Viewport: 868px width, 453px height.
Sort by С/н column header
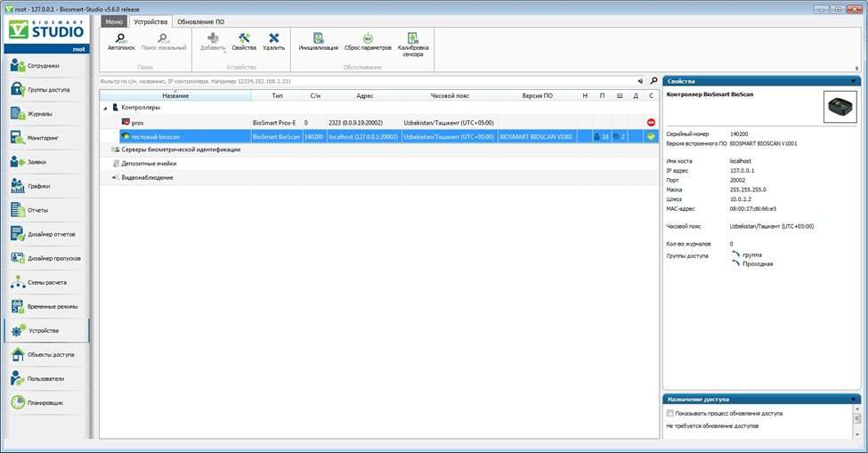pyautogui.click(x=315, y=96)
